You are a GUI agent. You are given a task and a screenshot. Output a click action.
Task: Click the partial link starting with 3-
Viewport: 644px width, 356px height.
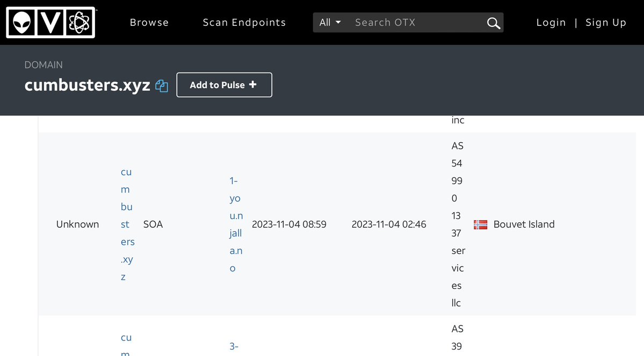(x=234, y=346)
